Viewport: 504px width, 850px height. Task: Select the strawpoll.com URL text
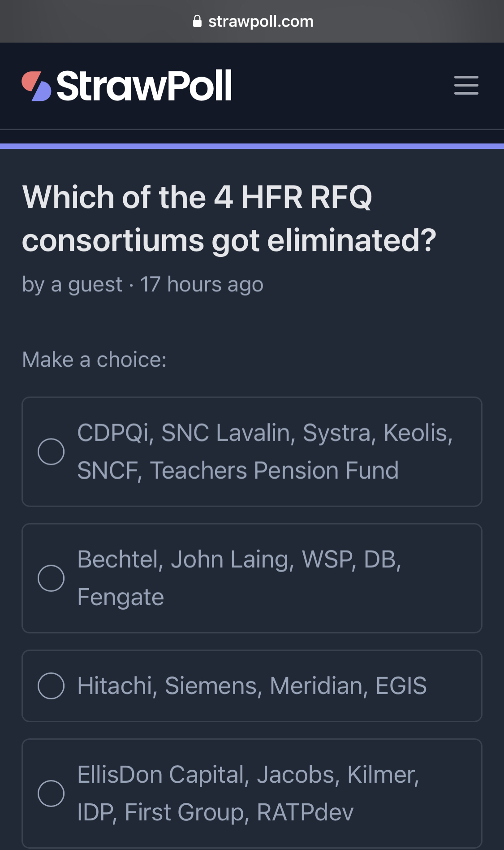pyautogui.click(x=261, y=21)
